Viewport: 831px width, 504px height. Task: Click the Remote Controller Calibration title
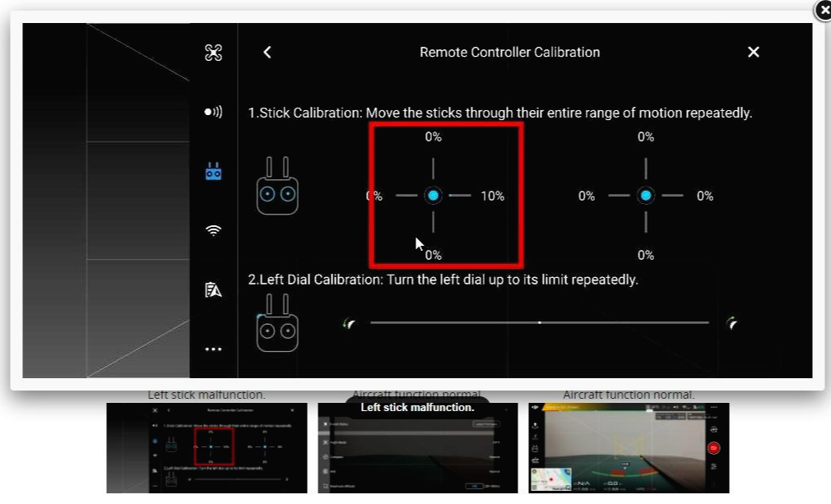click(510, 52)
